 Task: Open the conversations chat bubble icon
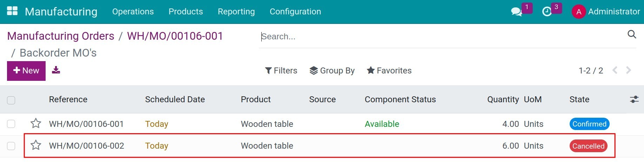[516, 12]
